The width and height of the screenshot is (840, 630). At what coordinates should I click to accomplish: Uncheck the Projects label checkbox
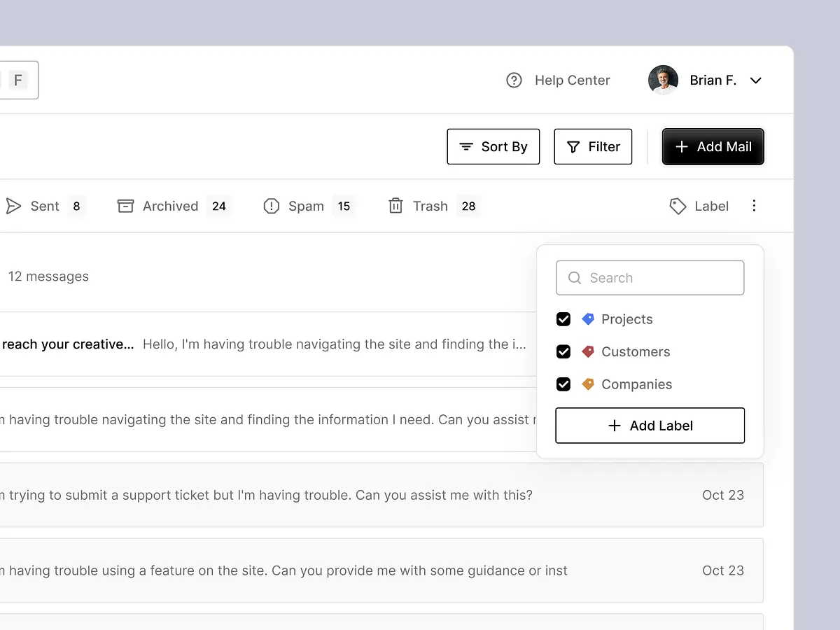[563, 319]
